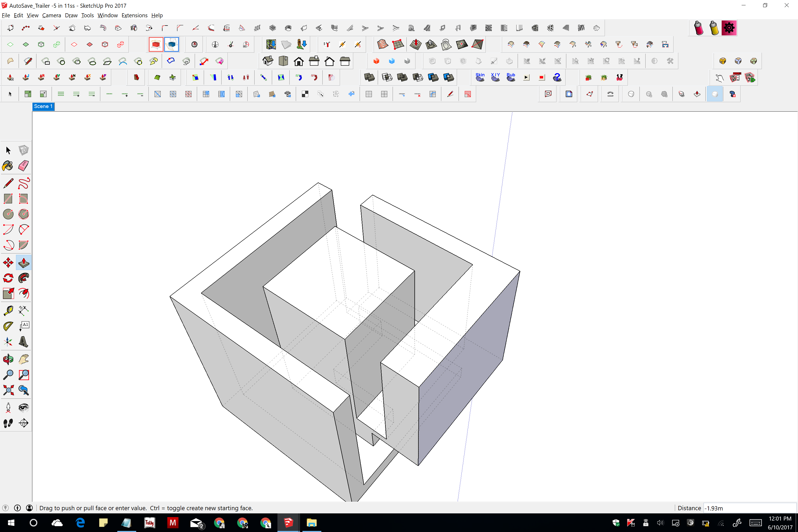Image resolution: width=798 pixels, height=532 pixels.
Task: Click the red spray can icon
Action: pos(699,28)
